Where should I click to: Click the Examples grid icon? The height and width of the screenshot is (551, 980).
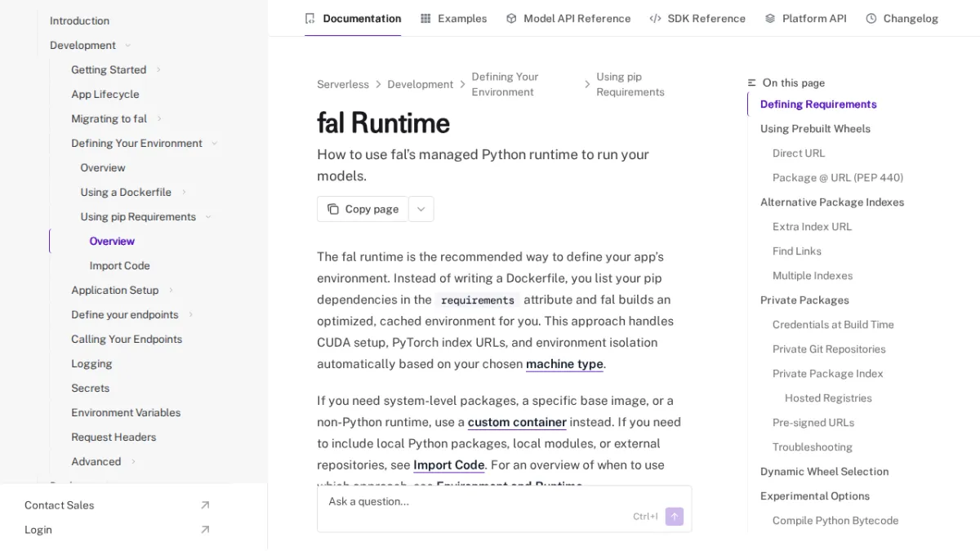click(x=425, y=18)
